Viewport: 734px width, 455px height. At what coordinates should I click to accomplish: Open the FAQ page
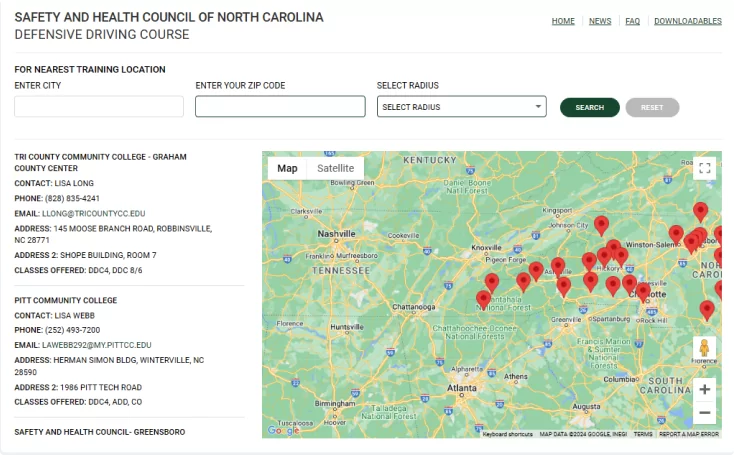[x=632, y=21]
